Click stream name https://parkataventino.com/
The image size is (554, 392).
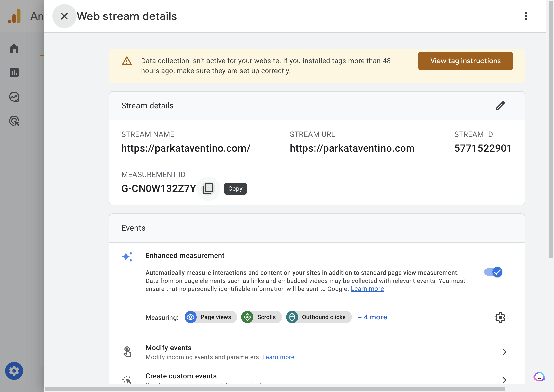[x=186, y=148]
